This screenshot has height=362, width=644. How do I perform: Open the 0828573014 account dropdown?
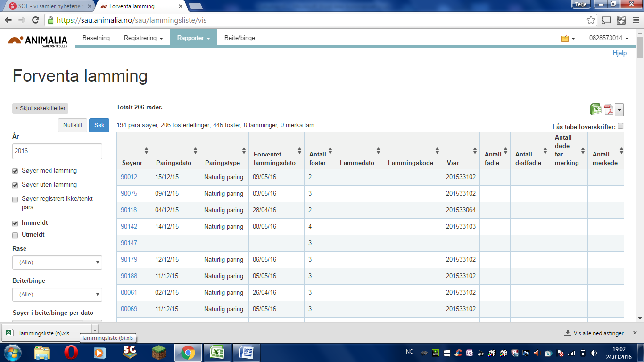[609, 38]
